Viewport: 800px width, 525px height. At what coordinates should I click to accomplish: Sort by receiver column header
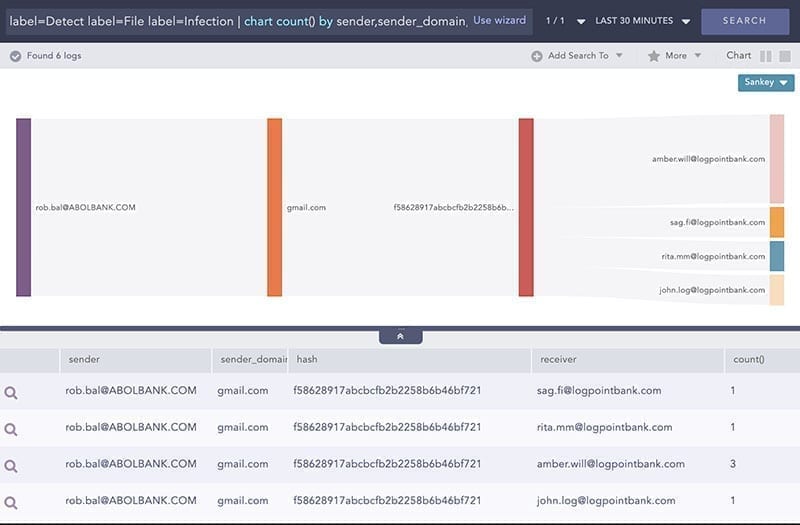click(x=628, y=360)
